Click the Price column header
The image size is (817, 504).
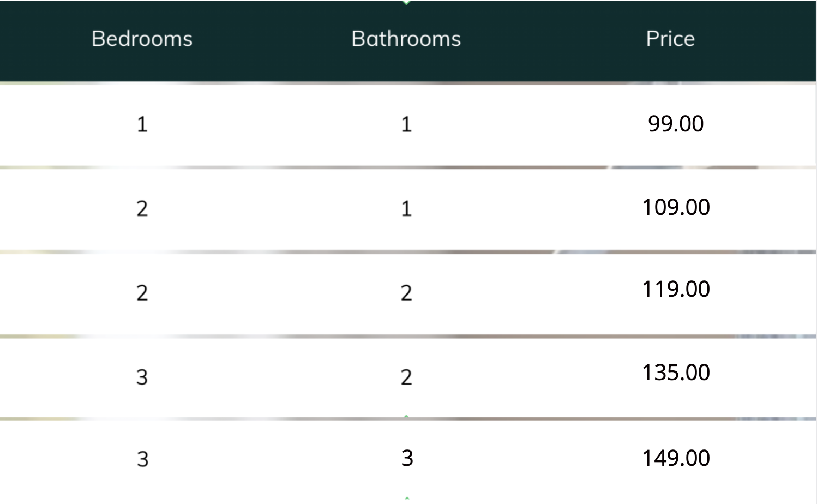pos(670,39)
